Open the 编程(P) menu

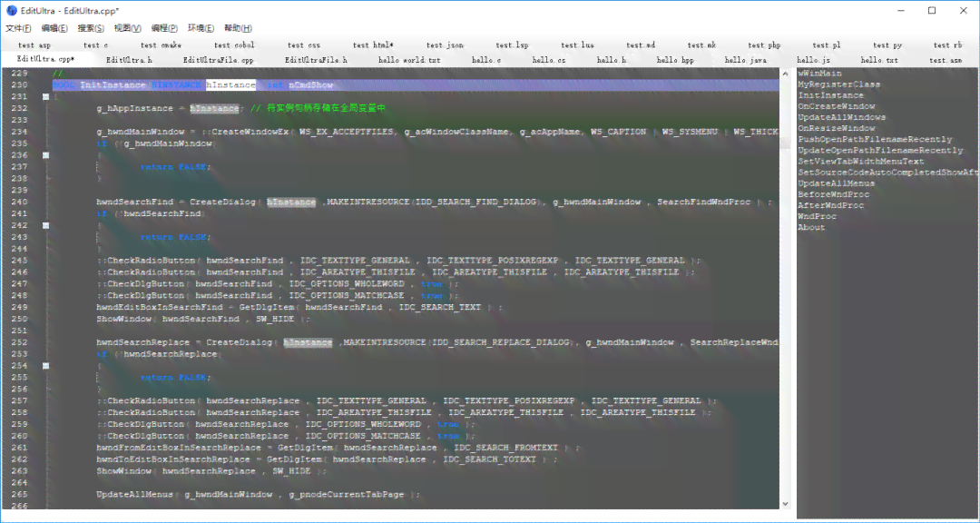[164, 28]
